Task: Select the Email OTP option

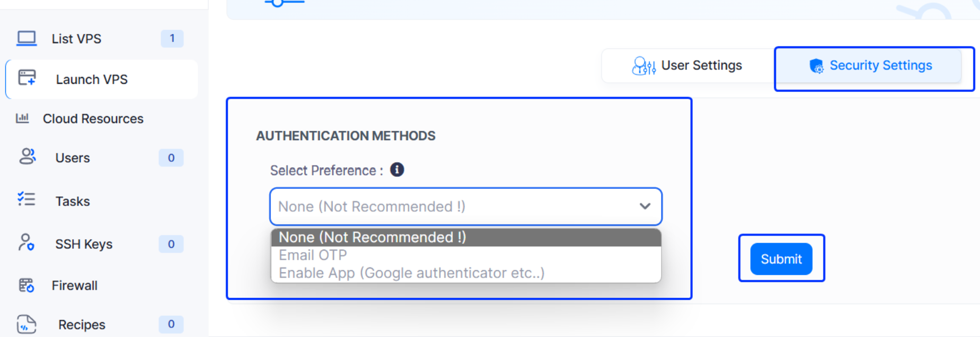Action: tap(313, 255)
